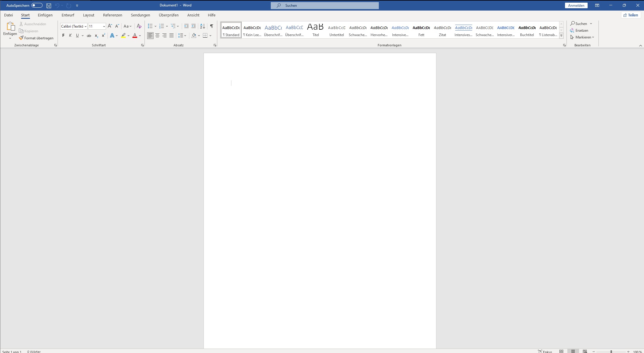Click the Teilen share button
Image resolution: width=644 pixels, height=353 pixels.
pos(630,15)
